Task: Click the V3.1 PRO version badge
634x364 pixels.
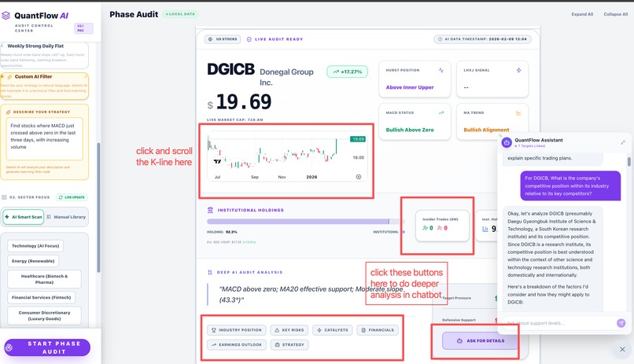Action: click(83, 28)
